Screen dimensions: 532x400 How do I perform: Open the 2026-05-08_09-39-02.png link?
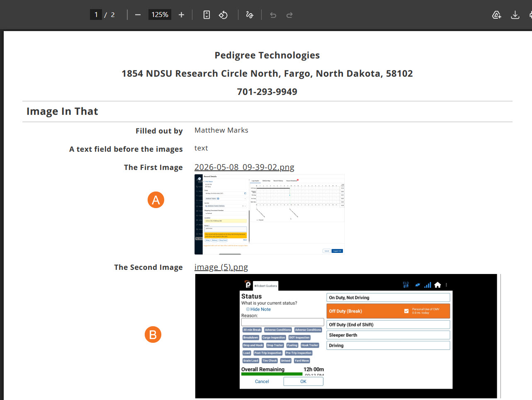(244, 167)
